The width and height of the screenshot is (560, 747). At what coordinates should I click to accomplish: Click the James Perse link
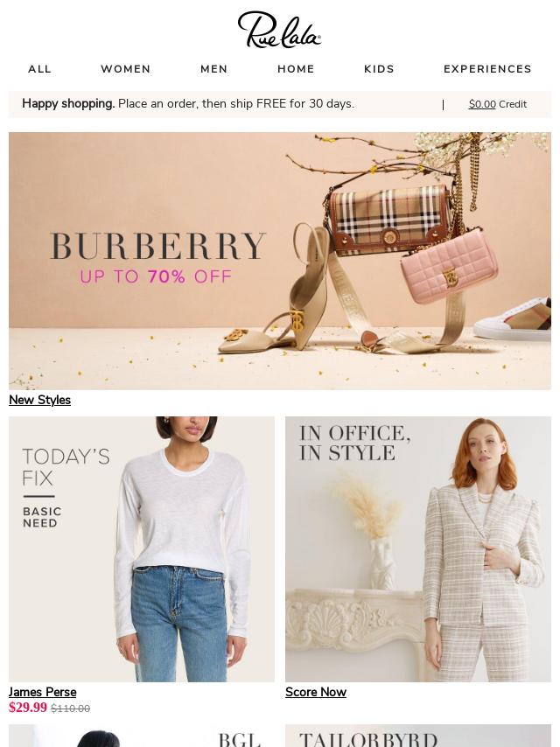coord(42,692)
